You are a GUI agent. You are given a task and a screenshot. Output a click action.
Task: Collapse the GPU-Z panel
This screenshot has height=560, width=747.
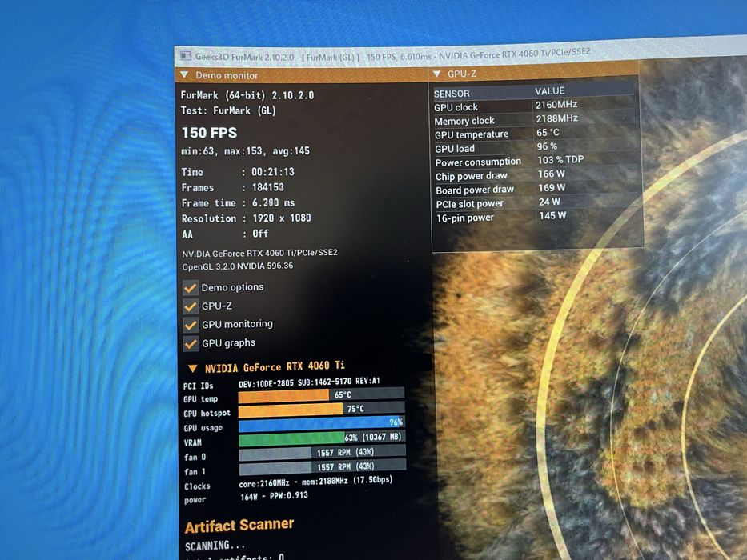[x=436, y=74]
